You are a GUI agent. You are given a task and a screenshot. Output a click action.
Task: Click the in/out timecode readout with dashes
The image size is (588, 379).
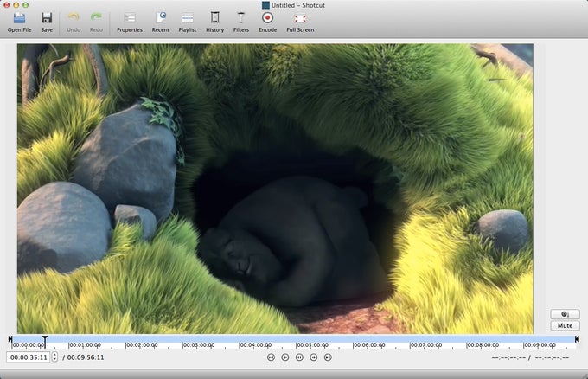click(530, 357)
